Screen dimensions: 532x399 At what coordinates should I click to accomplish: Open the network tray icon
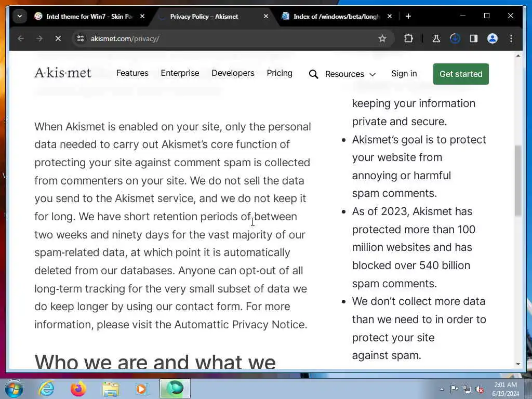coord(467,390)
